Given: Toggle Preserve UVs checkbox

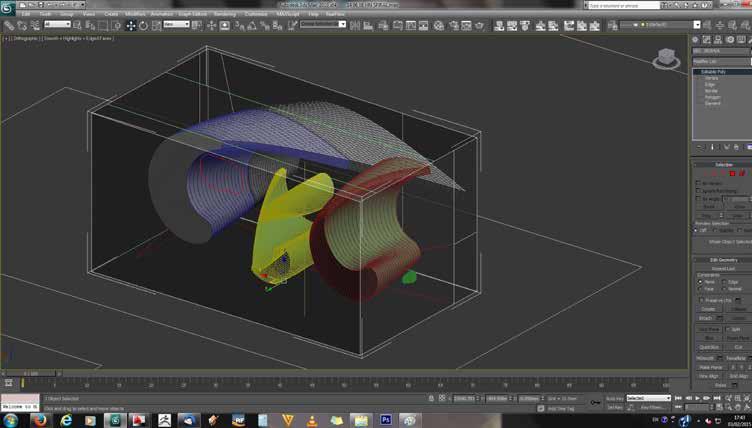Looking at the screenshot, I should (701, 300).
